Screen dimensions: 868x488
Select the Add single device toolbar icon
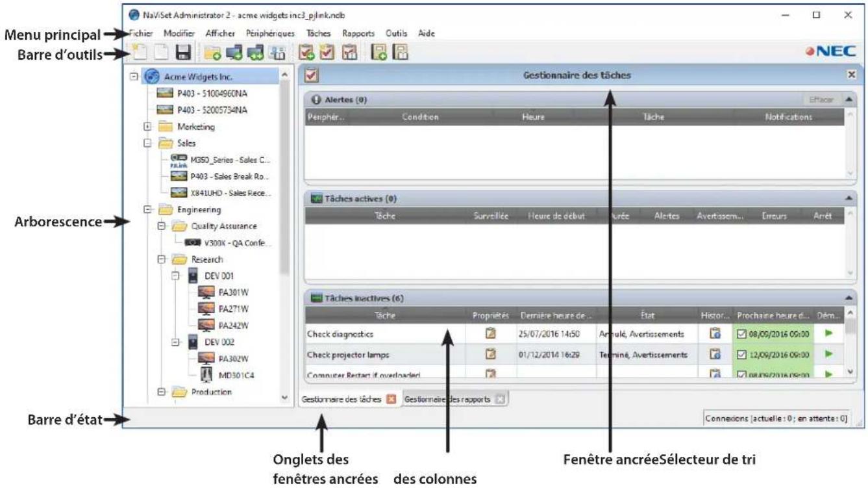[233, 52]
